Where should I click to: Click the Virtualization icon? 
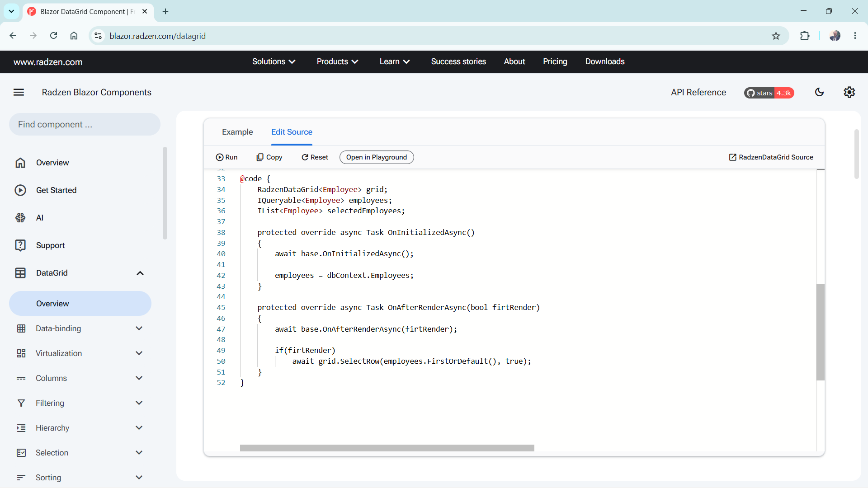[x=21, y=353]
